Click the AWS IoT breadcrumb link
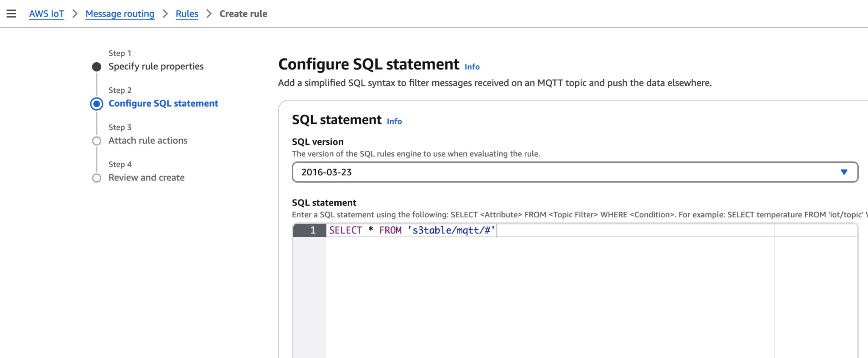Screen dimensions: 868x358 (46, 14)
